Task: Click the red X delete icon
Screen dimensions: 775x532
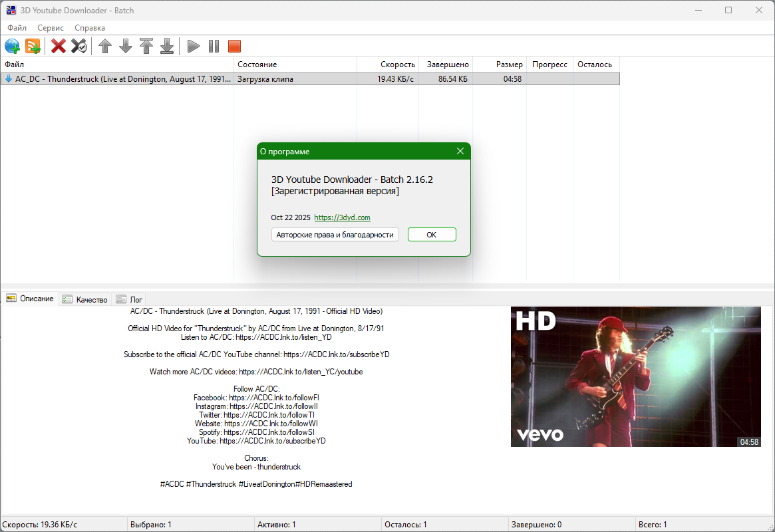Action: (x=59, y=47)
